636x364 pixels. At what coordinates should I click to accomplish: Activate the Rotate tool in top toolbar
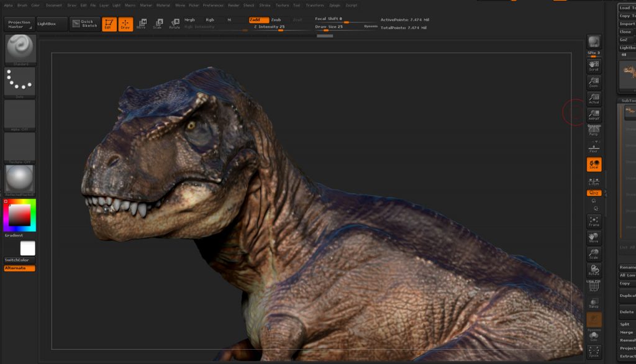(x=175, y=24)
